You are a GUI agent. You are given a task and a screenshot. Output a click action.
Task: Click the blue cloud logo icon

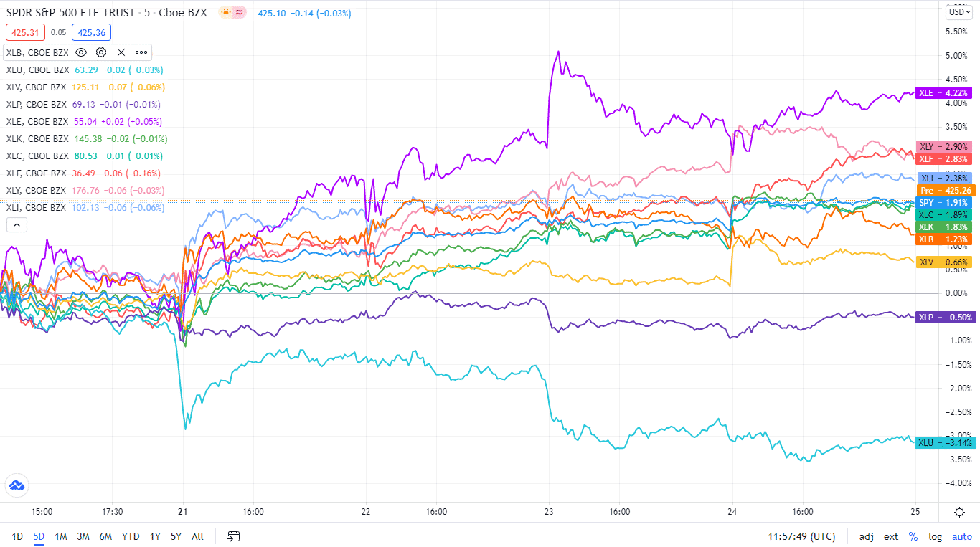click(17, 485)
